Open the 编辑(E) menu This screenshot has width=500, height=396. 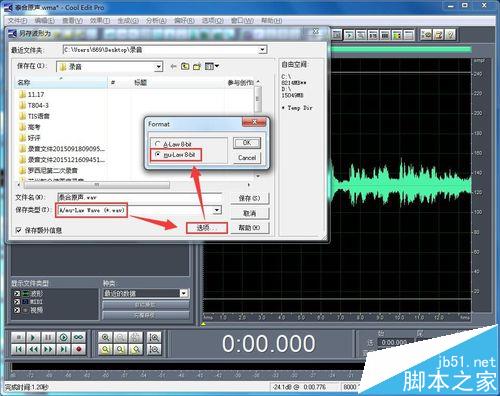45,21
